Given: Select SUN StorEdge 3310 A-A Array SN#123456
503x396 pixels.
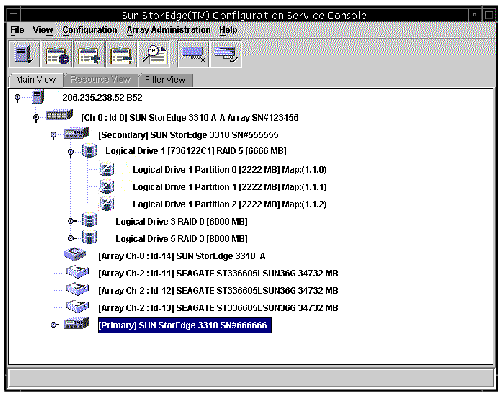Looking at the screenshot, I should coord(190,118).
